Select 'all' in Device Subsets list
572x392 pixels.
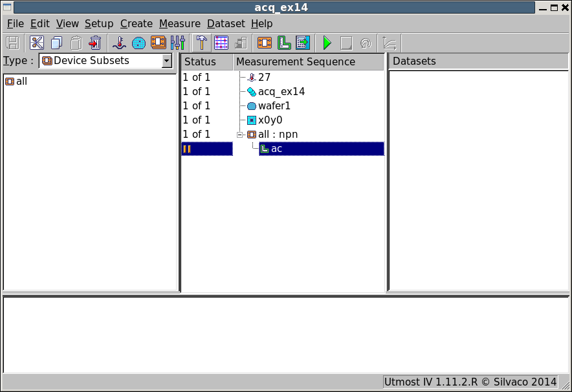pyautogui.click(x=16, y=82)
